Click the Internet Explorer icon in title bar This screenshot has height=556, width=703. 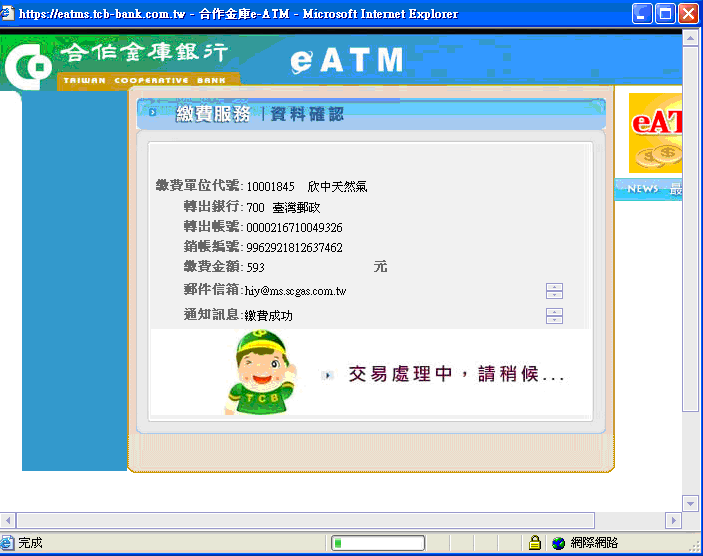(9, 13)
